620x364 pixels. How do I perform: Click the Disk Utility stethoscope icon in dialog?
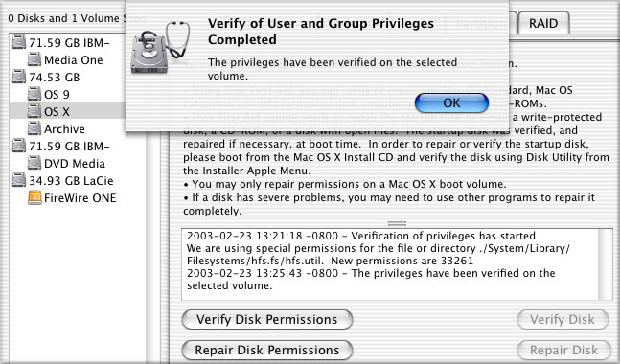click(x=161, y=47)
